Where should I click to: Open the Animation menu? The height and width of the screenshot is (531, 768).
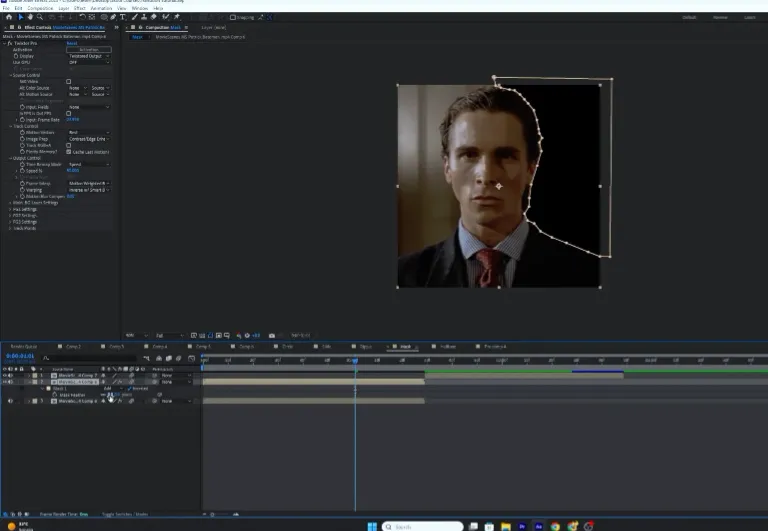tap(101, 8)
